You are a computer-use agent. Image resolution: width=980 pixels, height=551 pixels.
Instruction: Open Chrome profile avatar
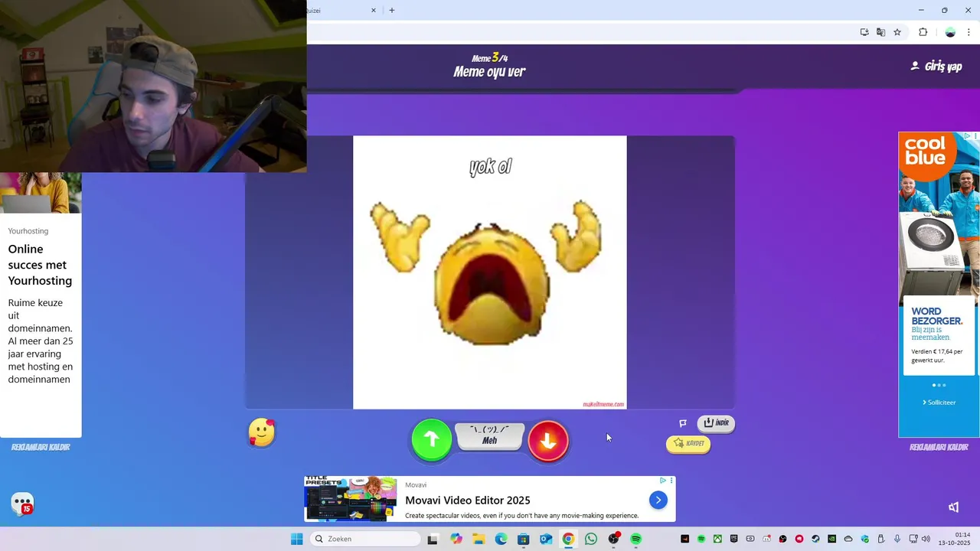[950, 32]
